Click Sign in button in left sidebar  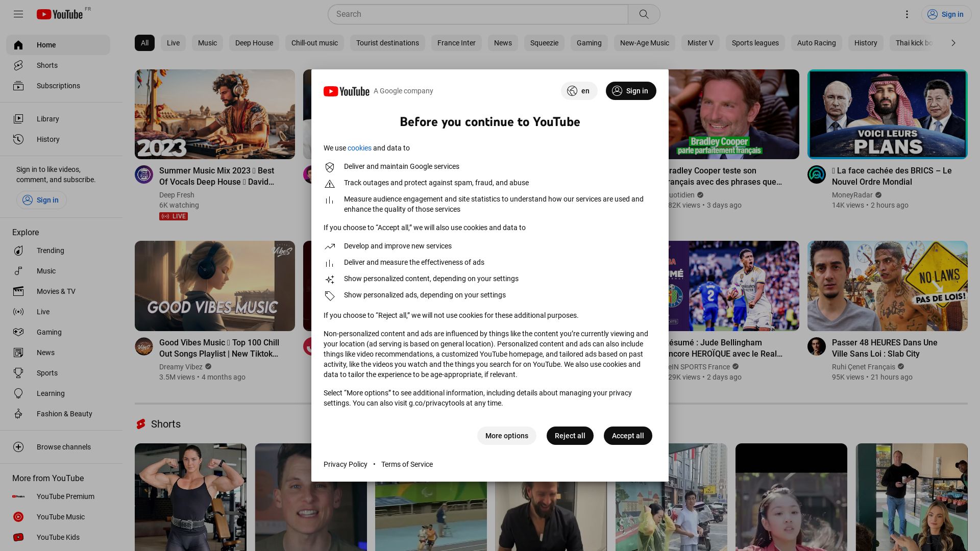41,200
